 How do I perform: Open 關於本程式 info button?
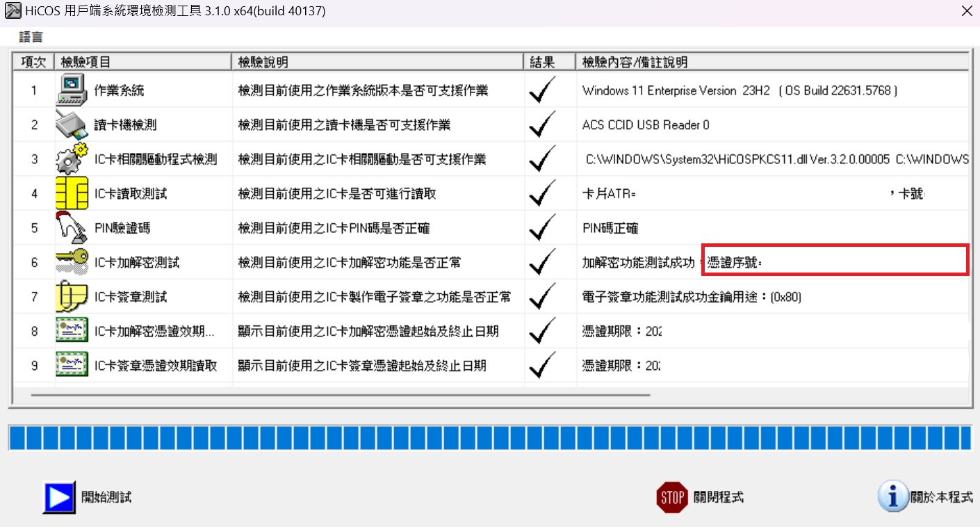893,497
